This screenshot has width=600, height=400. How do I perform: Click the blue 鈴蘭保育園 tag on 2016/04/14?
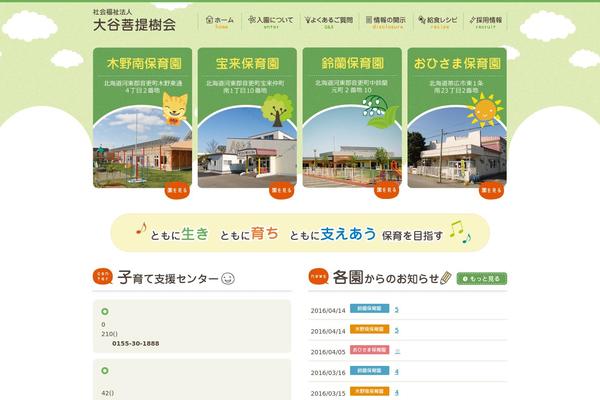pos(369,309)
